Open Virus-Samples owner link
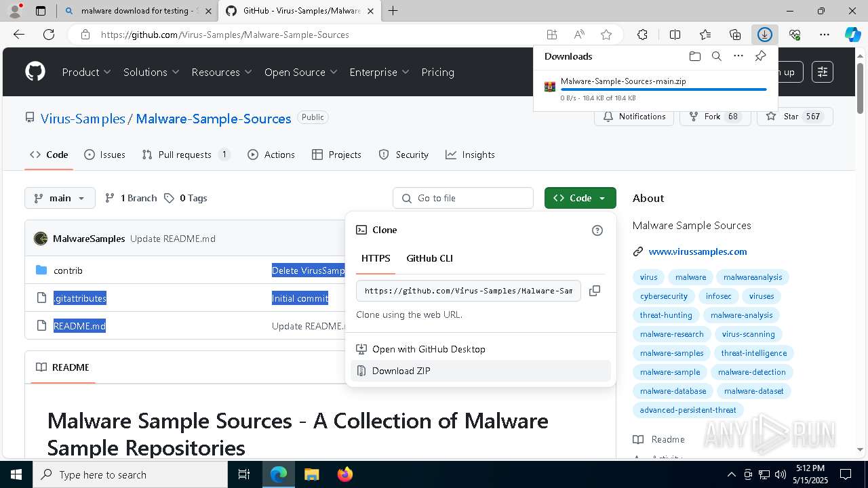Viewport: 868px width, 488px height. point(83,119)
